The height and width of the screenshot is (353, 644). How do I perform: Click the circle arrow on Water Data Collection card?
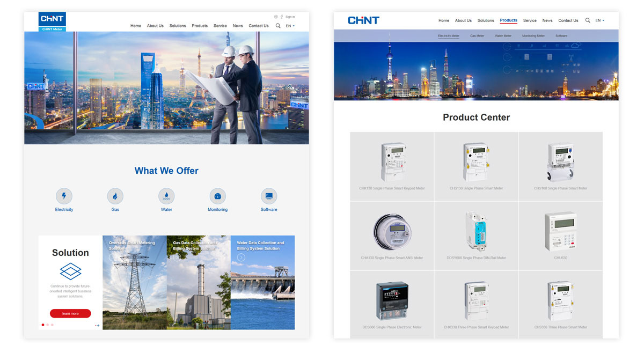(241, 258)
